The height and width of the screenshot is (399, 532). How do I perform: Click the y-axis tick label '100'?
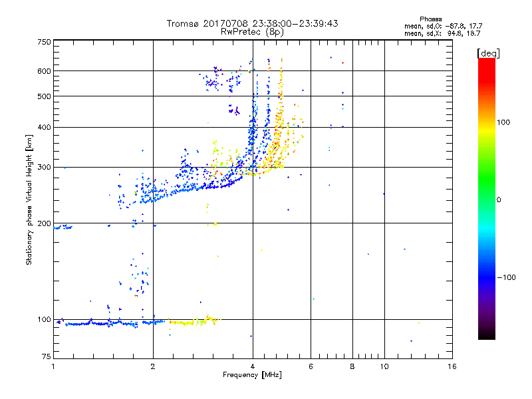tap(44, 320)
